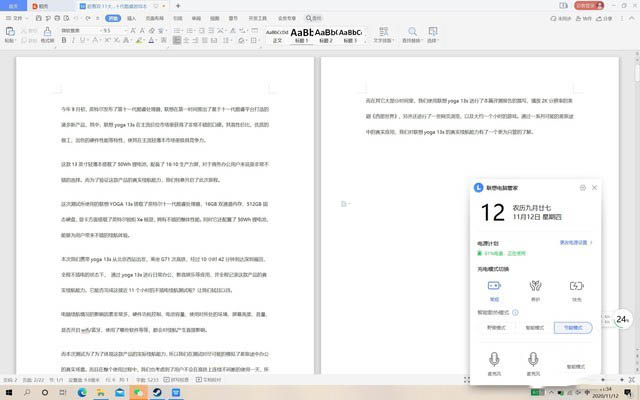Switch to the 稻壳 document tab

[x=42, y=5]
